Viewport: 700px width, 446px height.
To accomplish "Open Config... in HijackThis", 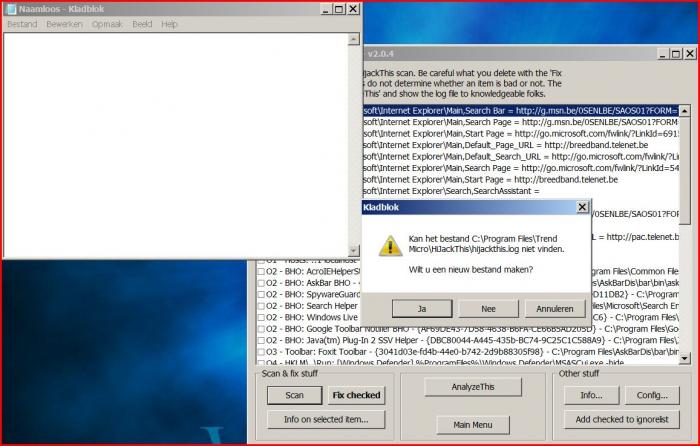I will pos(652,395).
